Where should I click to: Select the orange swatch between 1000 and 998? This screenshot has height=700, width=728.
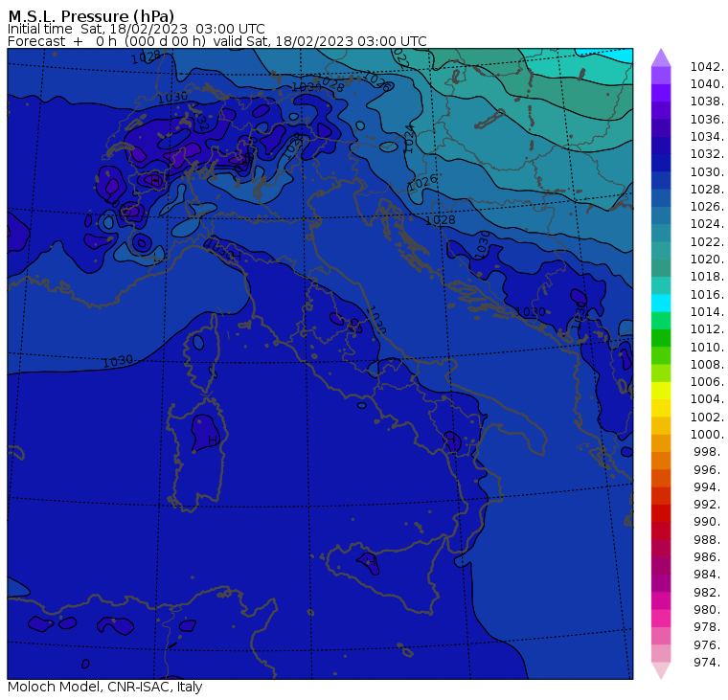coord(661,443)
